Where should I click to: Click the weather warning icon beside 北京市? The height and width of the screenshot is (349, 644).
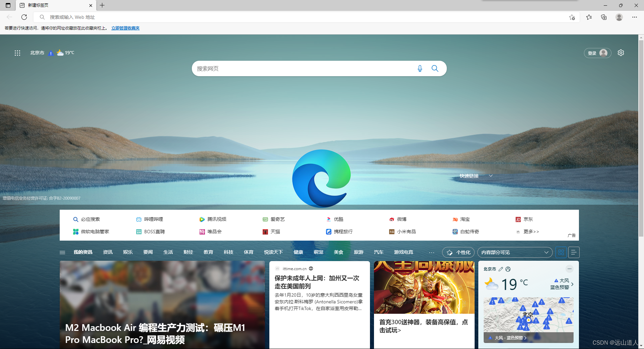tap(51, 53)
